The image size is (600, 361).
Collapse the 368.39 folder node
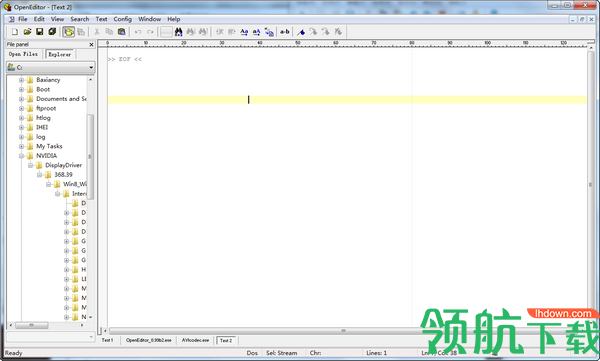[40, 175]
